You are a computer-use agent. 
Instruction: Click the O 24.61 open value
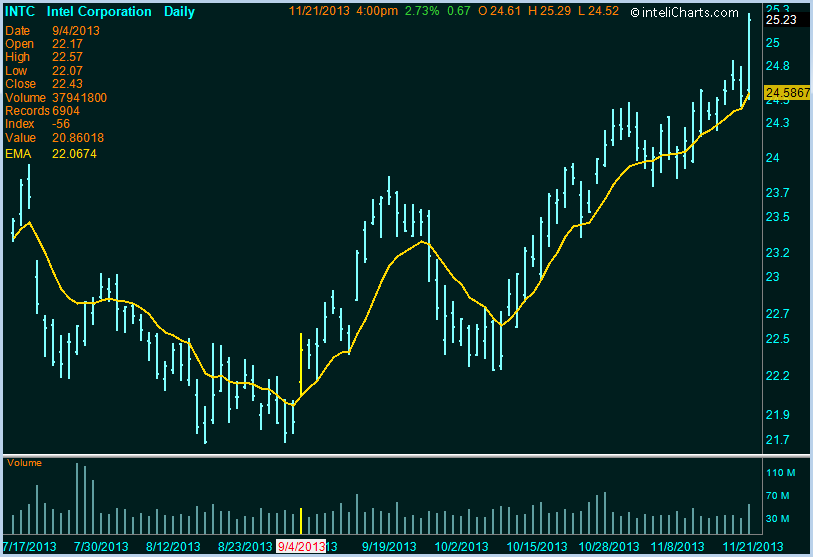[499, 11]
